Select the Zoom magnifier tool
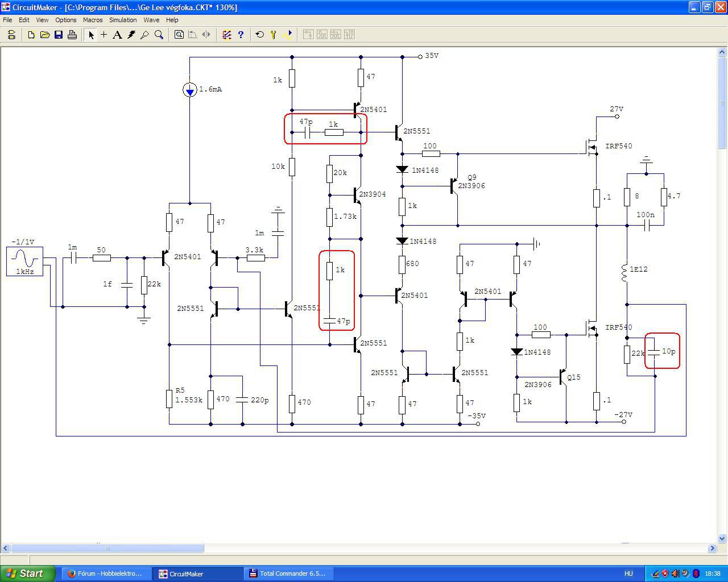Screen dimensions: 728x582 159,35
